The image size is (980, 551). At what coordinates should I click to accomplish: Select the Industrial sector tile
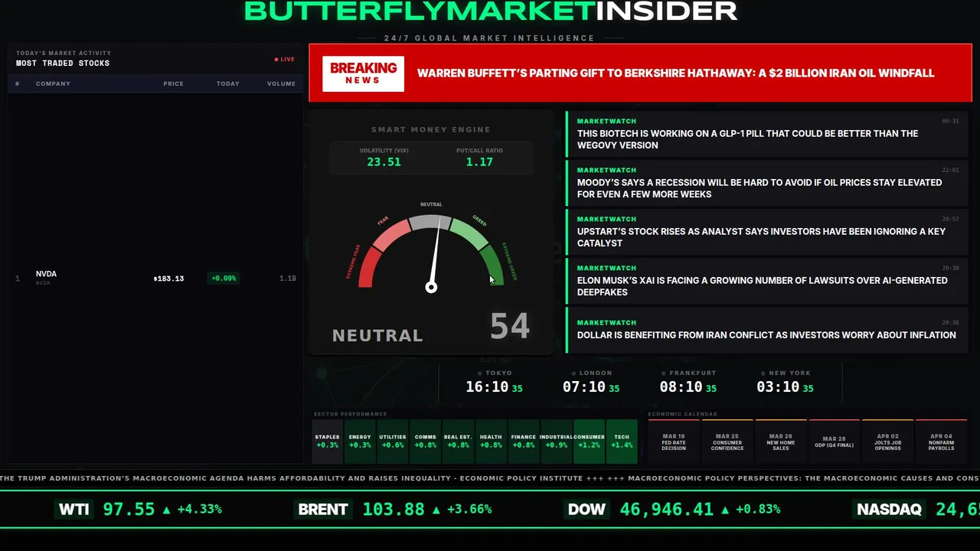click(x=557, y=442)
